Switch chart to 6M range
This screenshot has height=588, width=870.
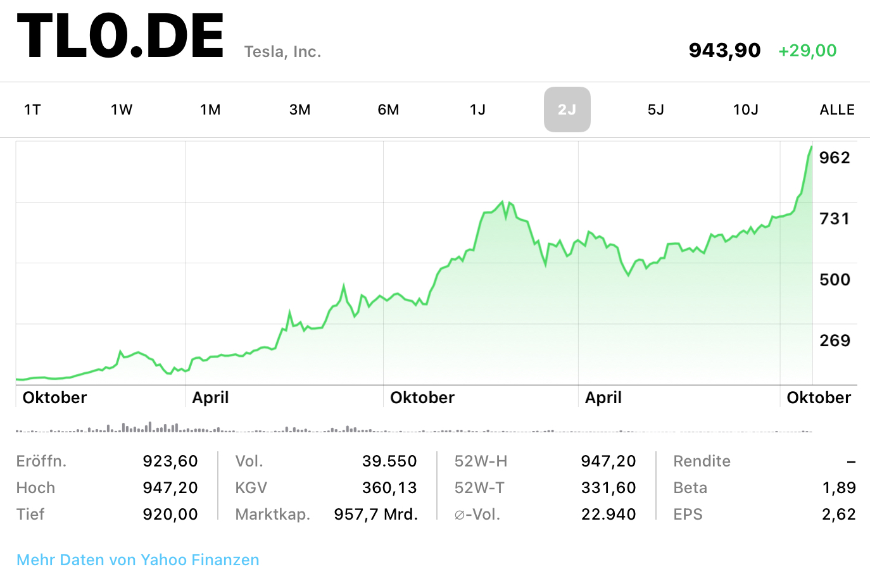pyautogui.click(x=388, y=109)
